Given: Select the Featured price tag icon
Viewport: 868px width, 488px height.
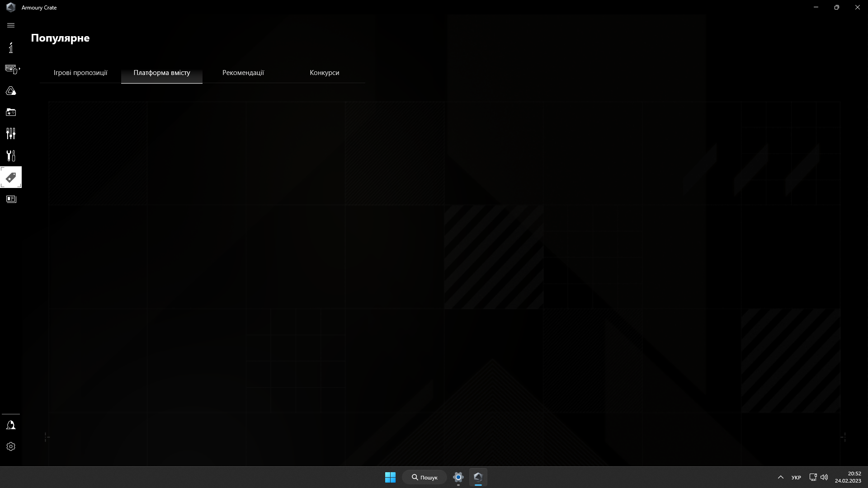Looking at the screenshot, I should [11, 177].
